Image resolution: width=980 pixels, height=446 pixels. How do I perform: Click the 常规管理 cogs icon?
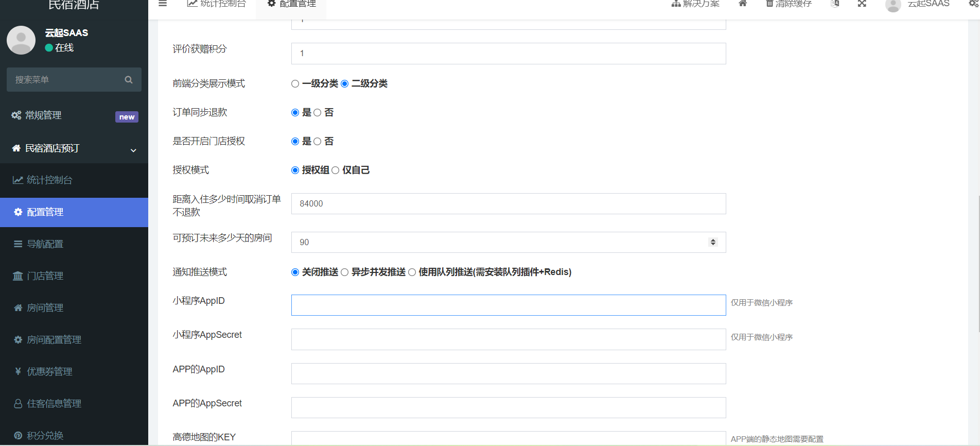click(16, 115)
